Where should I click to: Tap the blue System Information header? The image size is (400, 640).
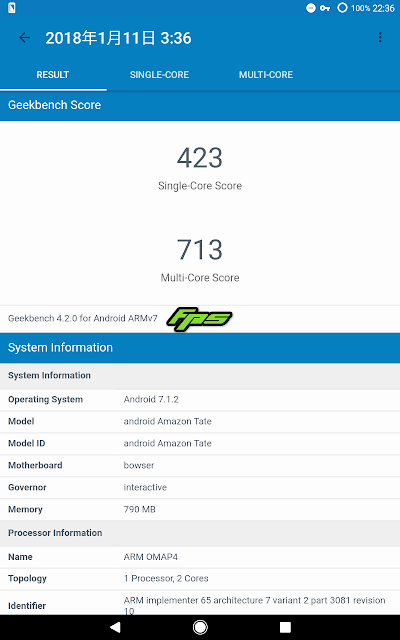tap(200, 347)
